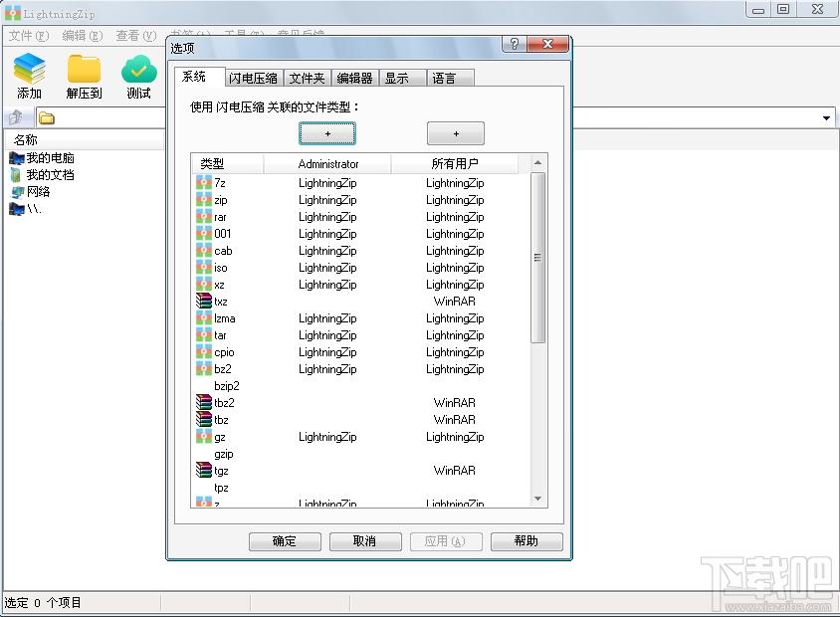The width and height of the screenshot is (840, 617).
Task: Click the rar file type icon
Action: pyautogui.click(x=204, y=217)
